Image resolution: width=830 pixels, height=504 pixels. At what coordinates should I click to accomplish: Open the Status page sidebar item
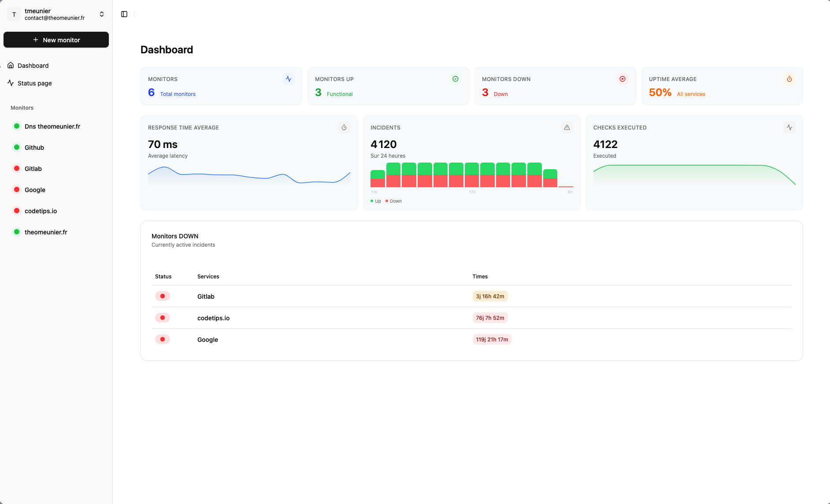tap(56, 83)
